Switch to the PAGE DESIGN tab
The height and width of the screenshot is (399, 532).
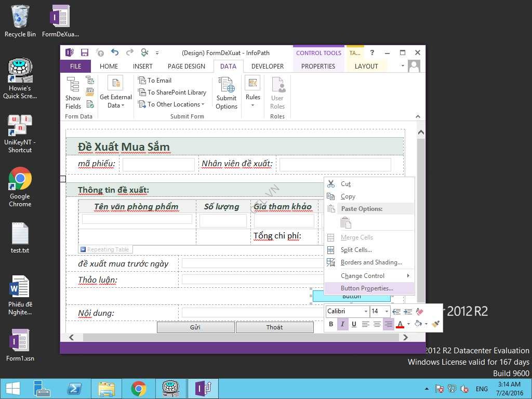click(x=186, y=66)
